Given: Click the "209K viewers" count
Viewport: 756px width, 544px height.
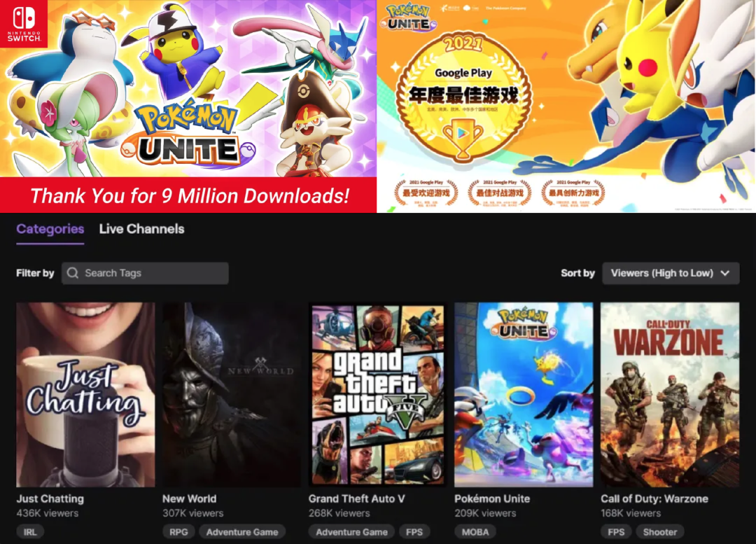Looking at the screenshot, I should (485, 513).
